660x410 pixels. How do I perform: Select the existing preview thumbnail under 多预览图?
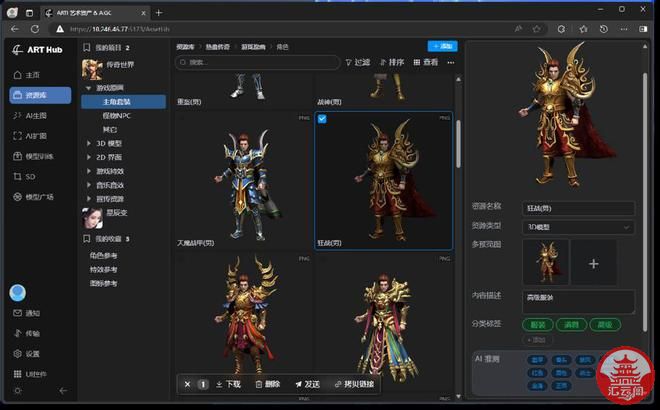[546, 262]
